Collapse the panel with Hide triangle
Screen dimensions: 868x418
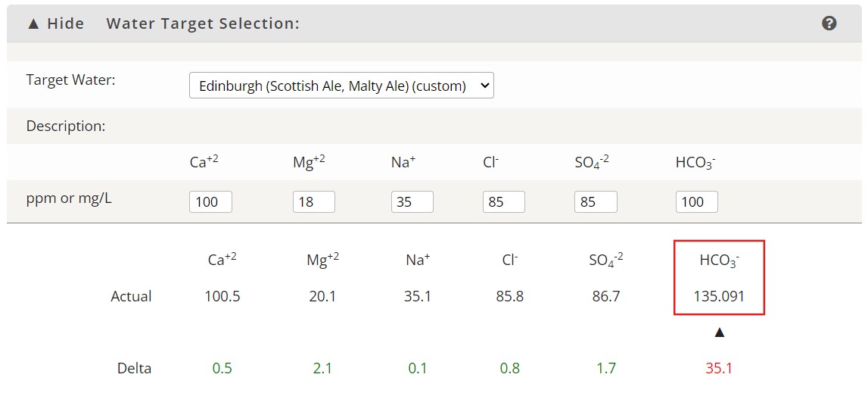pyautogui.click(x=55, y=23)
